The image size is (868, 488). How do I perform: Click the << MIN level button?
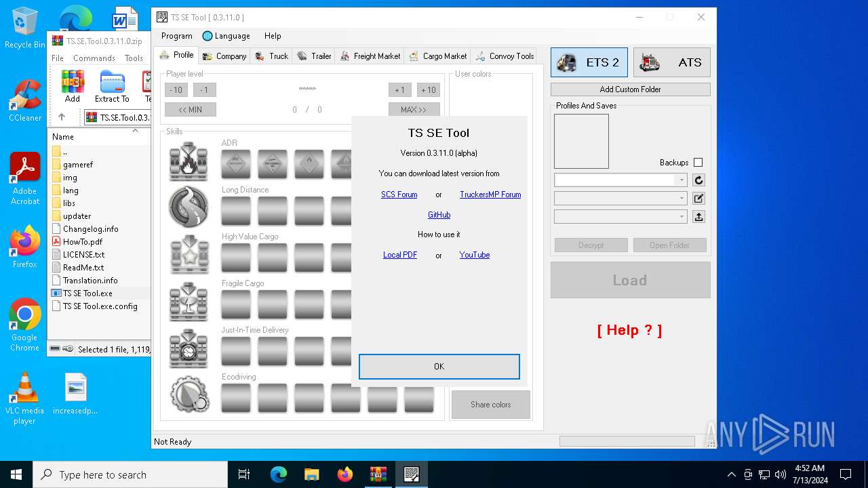point(191,109)
